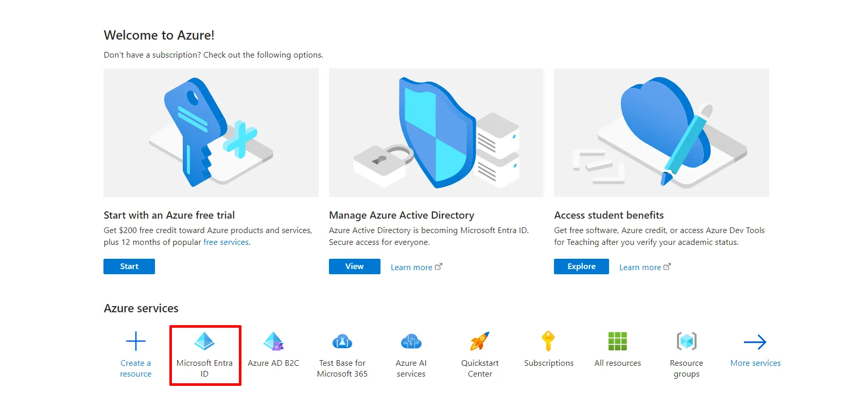
Task: Open the Azure AD B2C icon
Action: pyautogui.click(x=273, y=341)
